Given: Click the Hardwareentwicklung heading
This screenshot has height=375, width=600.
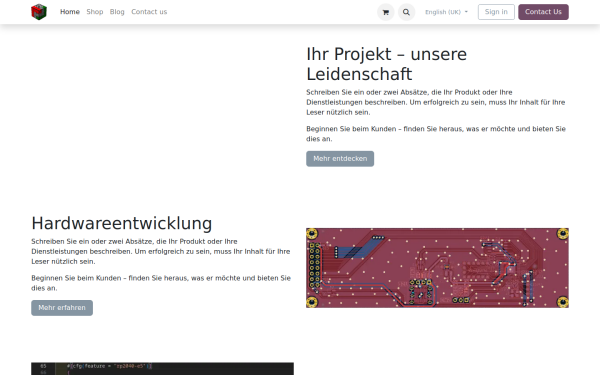Looking at the screenshot, I should click(x=122, y=223).
